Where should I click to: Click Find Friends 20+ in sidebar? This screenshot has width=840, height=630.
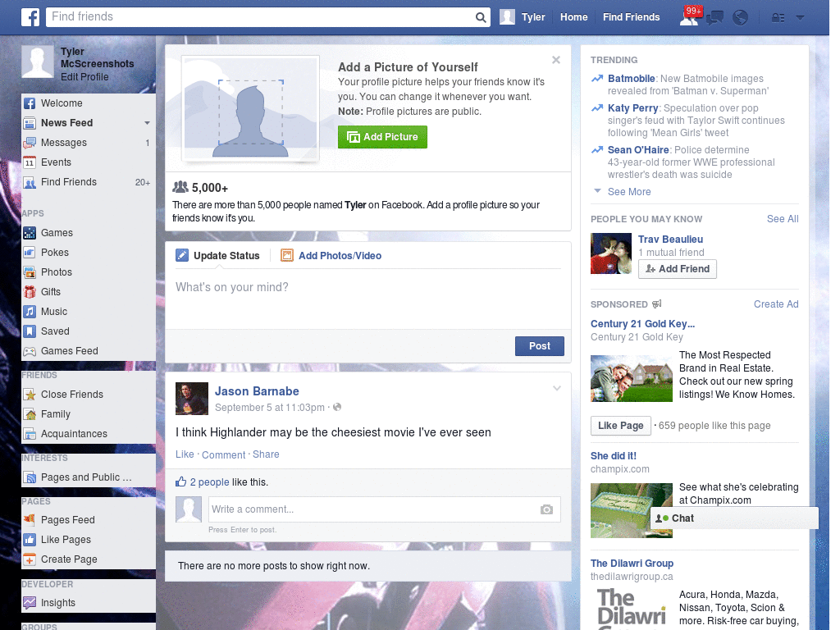(89, 182)
